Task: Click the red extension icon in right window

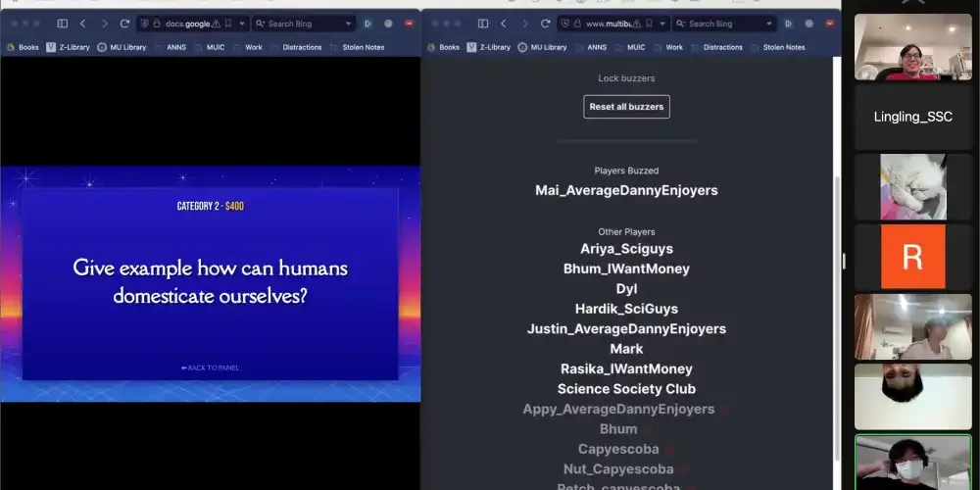Action: (x=829, y=24)
